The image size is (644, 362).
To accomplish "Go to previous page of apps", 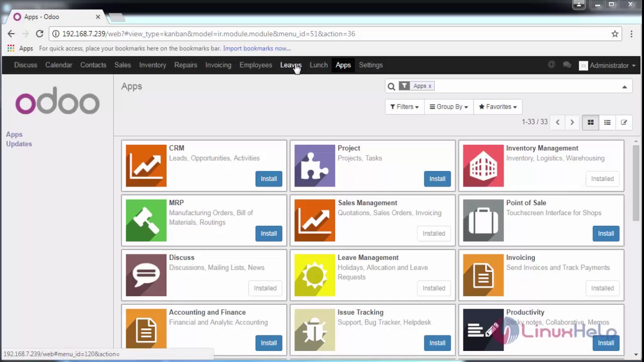I will (557, 122).
